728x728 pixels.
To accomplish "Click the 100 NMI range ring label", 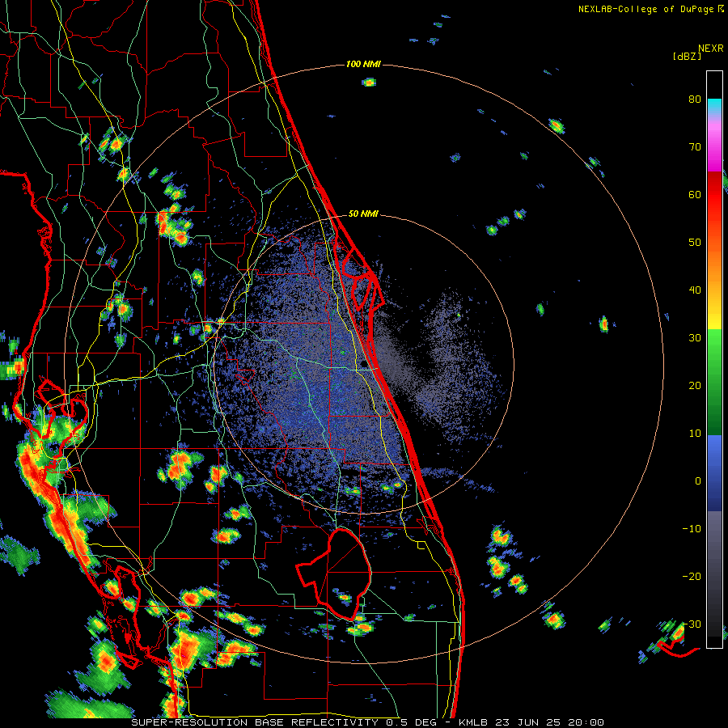I will 363,64.
